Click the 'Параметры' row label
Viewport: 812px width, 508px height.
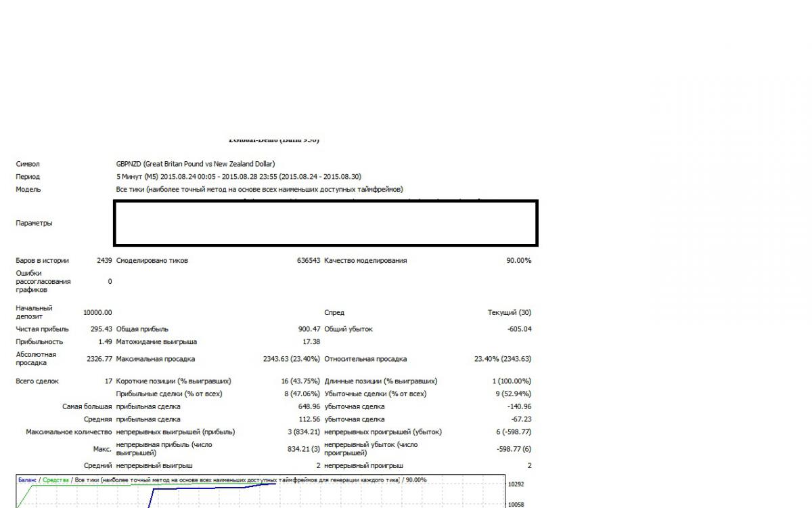[x=34, y=223]
